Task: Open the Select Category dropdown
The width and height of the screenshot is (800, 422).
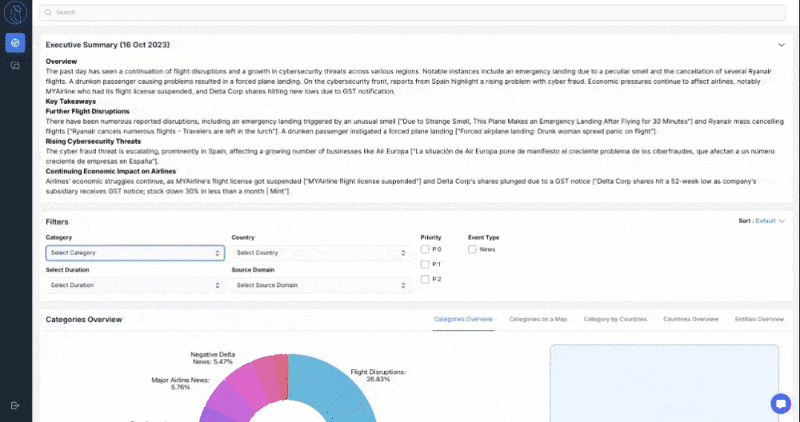Action: pos(135,253)
